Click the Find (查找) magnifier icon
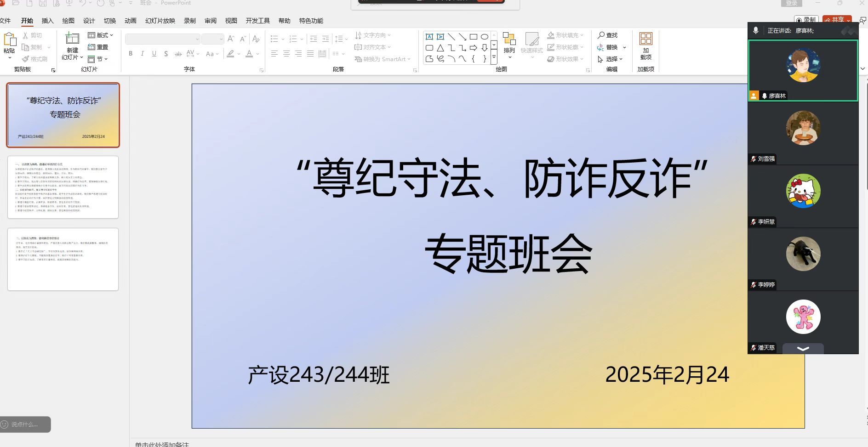The image size is (868, 447). (x=601, y=35)
